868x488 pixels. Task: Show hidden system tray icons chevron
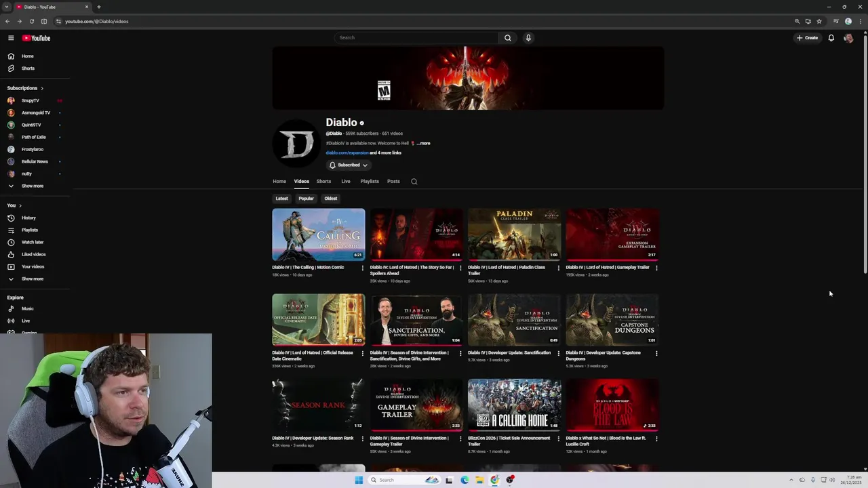791,480
